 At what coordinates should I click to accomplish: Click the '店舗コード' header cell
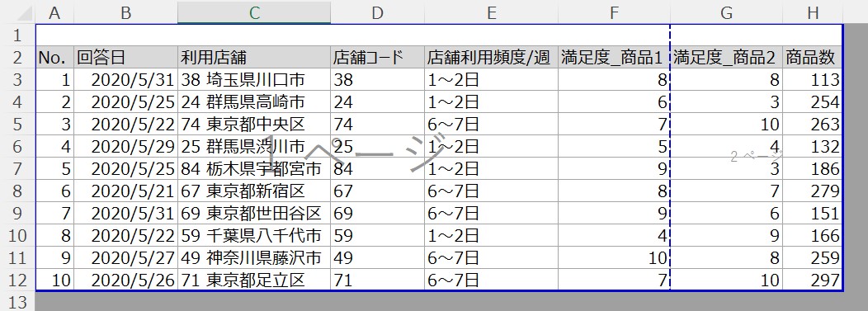click(378, 58)
